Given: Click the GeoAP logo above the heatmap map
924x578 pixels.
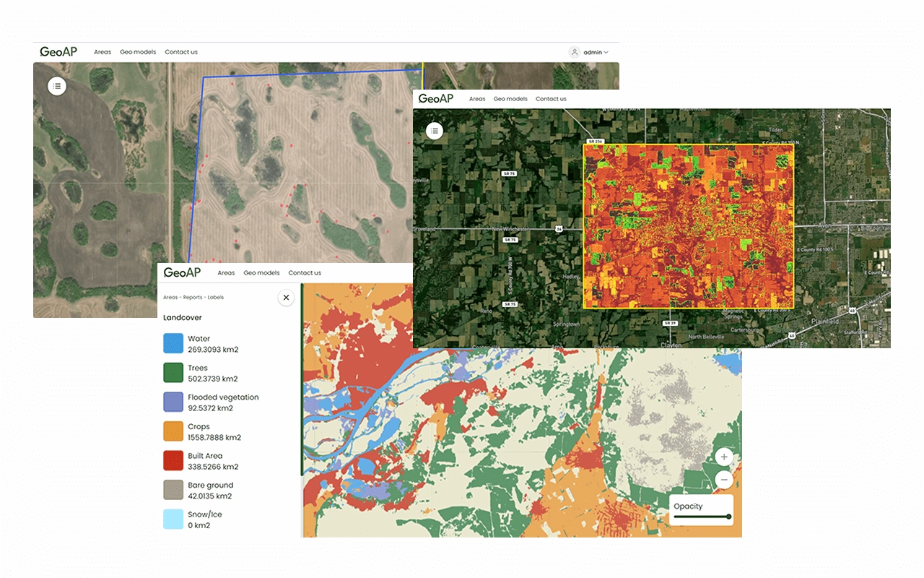Looking at the screenshot, I should tap(436, 98).
